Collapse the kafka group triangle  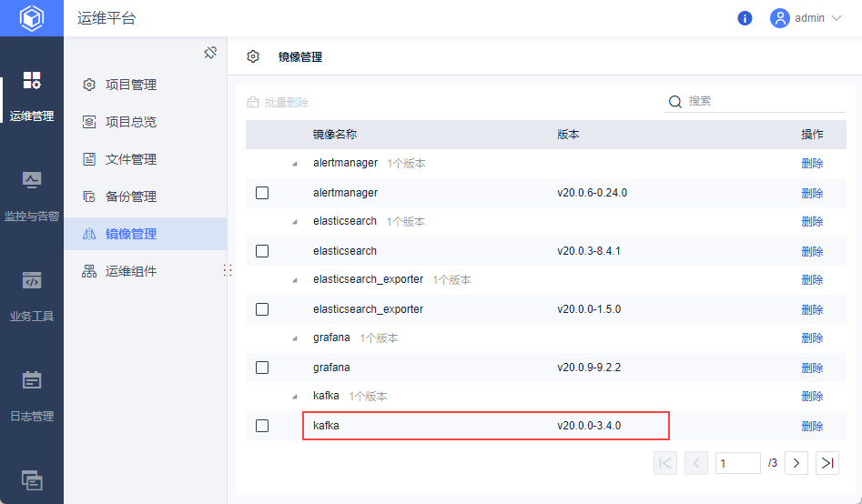click(x=294, y=397)
